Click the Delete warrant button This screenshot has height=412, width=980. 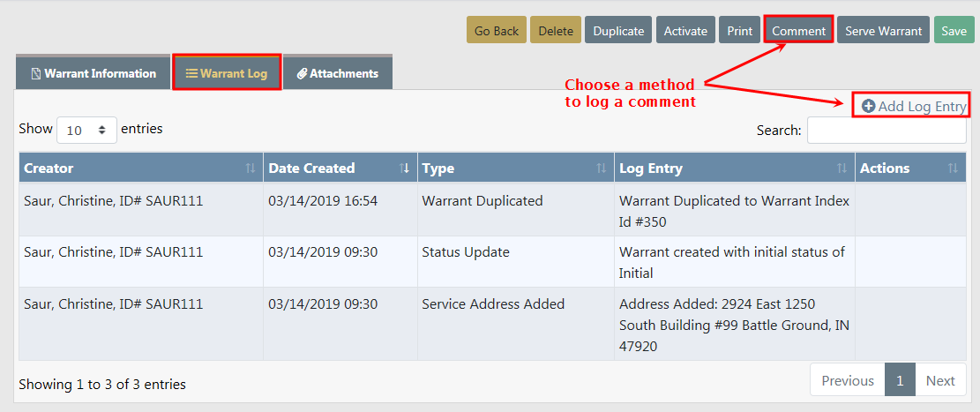pos(556,31)
